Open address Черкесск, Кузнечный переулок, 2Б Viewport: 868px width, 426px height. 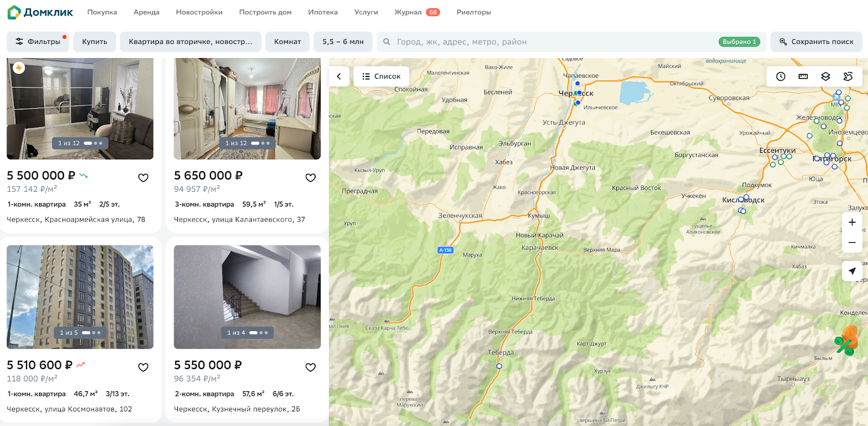(237, 409)
